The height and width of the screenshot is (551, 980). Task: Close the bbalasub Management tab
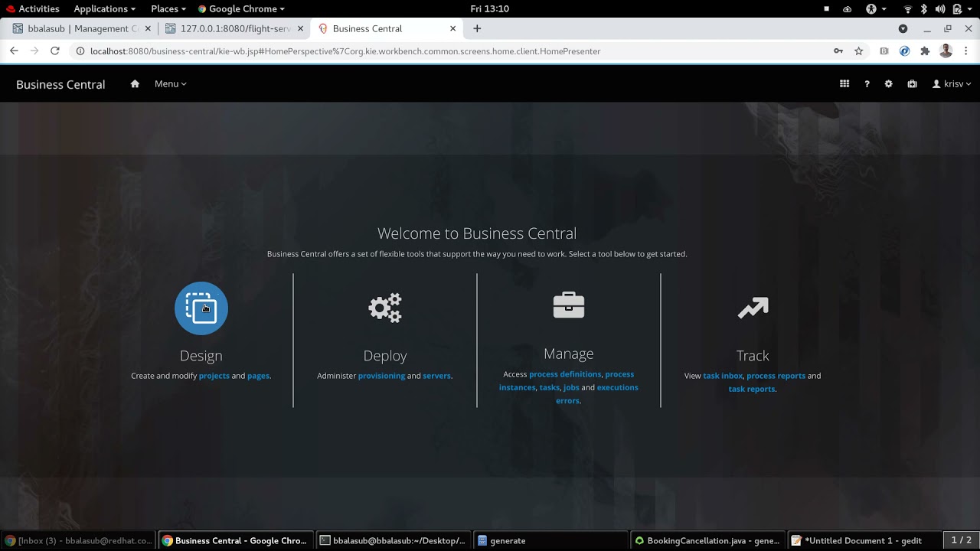coord(148,28)
